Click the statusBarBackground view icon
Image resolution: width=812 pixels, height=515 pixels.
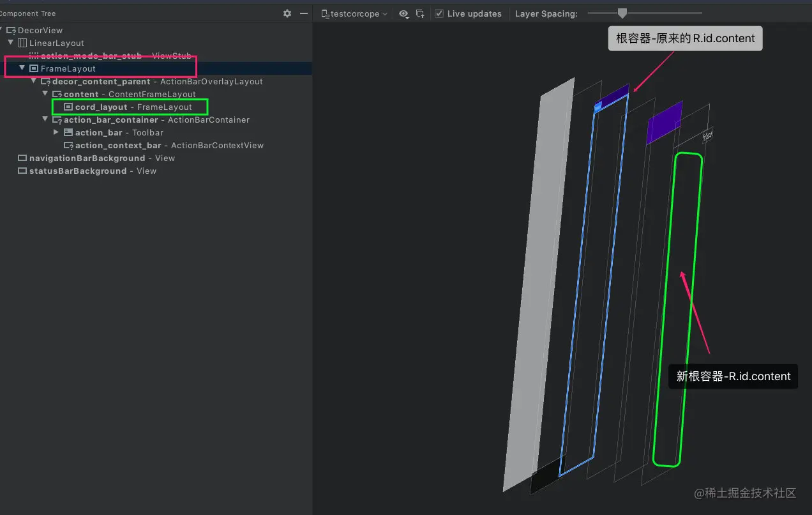point(22,171)
